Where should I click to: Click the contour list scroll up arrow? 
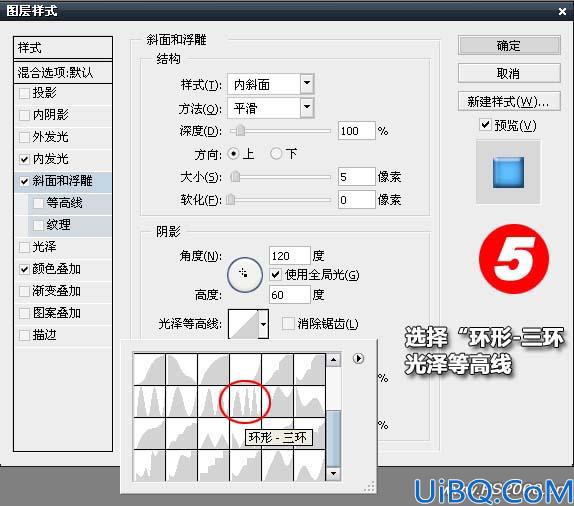pos(333,360)
